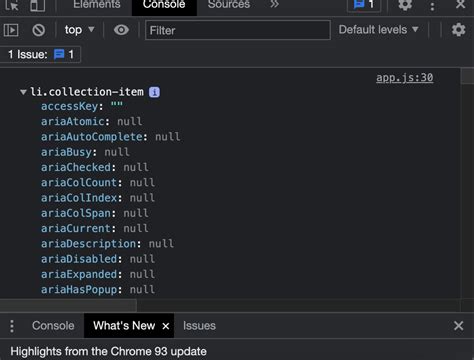Clear the console with the block icon
The height and width of the screenshot is (360, 474).
pos(39,30)
